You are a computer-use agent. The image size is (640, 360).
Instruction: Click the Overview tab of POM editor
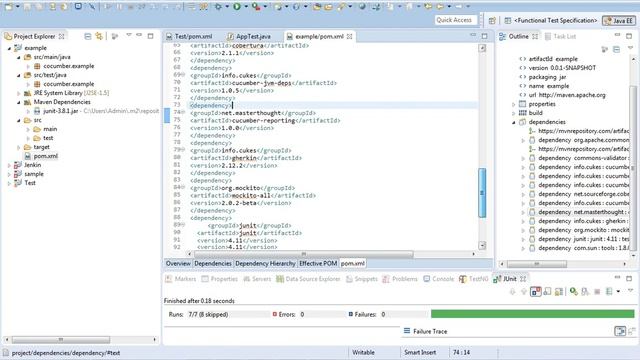click(x=178, y=264)
